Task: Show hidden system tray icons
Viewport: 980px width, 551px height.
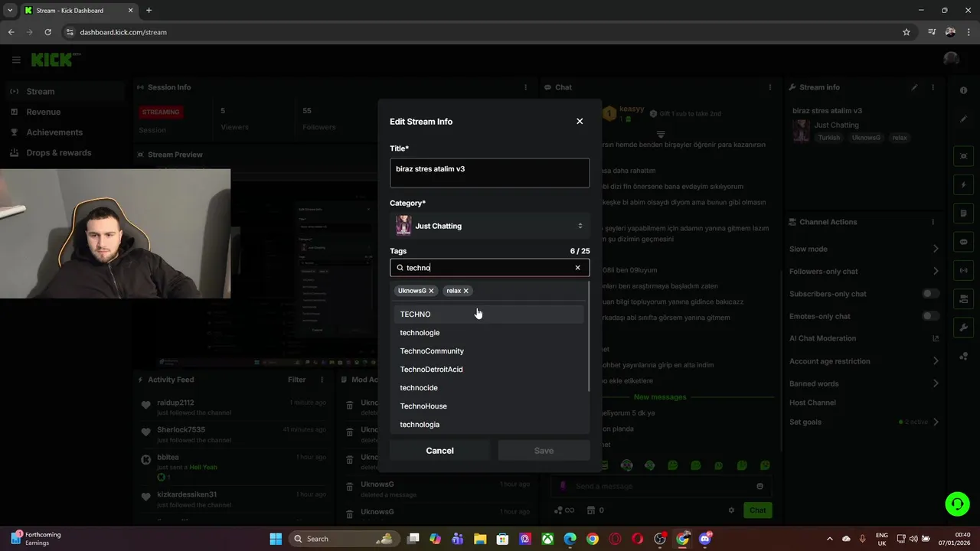Action: (x=830, y=539)
